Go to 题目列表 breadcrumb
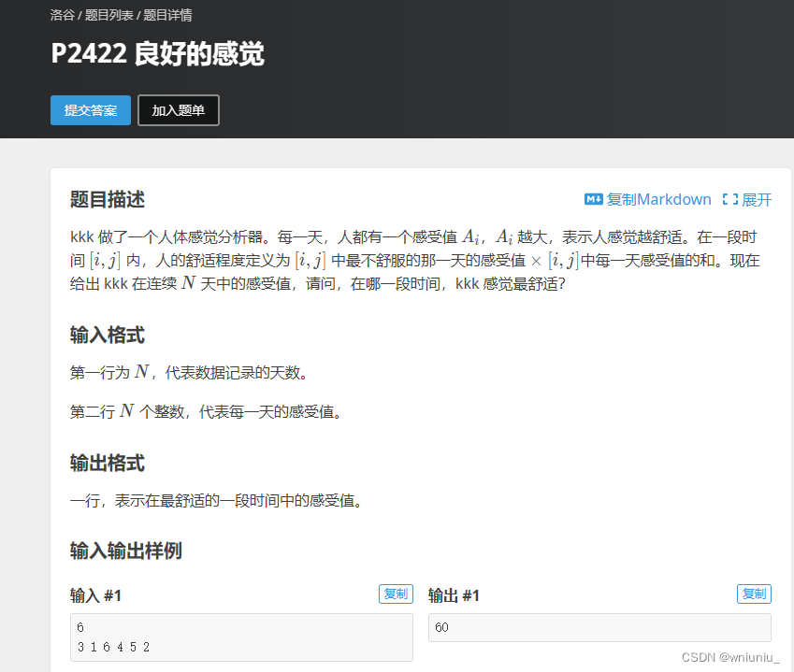The width and height of the screenshot is (794, 672). [108, 15]
